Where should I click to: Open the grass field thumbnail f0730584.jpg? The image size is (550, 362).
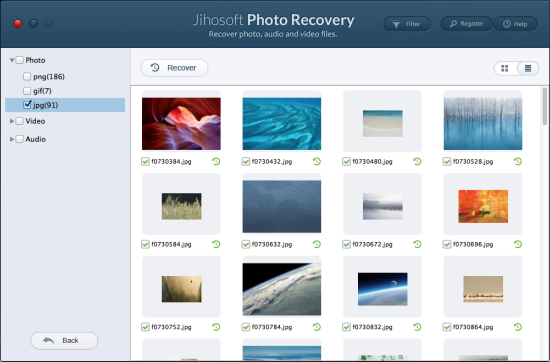(181, 206)
